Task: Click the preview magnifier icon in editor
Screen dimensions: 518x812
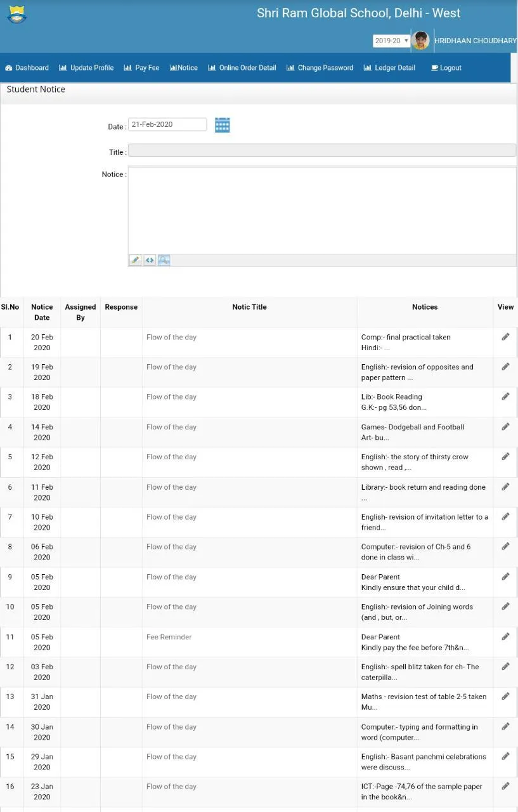Action: [x=164, y=260]
